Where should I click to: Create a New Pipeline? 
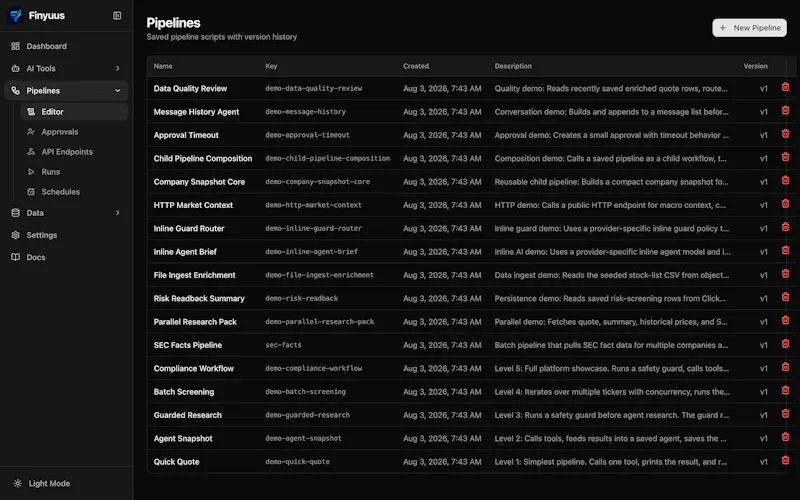point(749,28)
